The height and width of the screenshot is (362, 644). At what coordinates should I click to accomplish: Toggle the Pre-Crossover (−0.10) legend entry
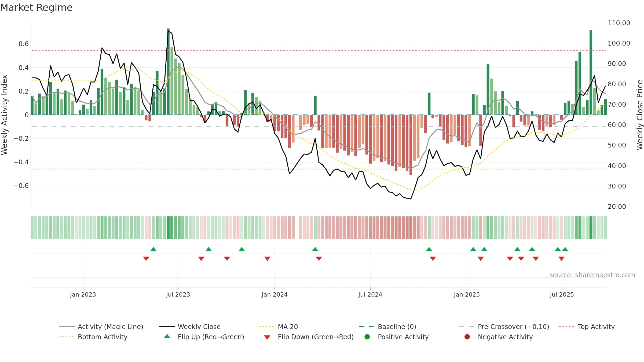point(504,327)
